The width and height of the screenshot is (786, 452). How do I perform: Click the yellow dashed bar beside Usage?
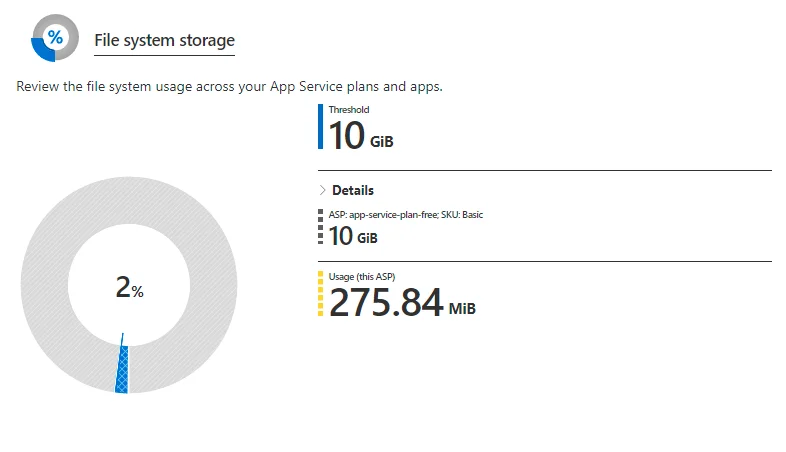tap(320, 294)
